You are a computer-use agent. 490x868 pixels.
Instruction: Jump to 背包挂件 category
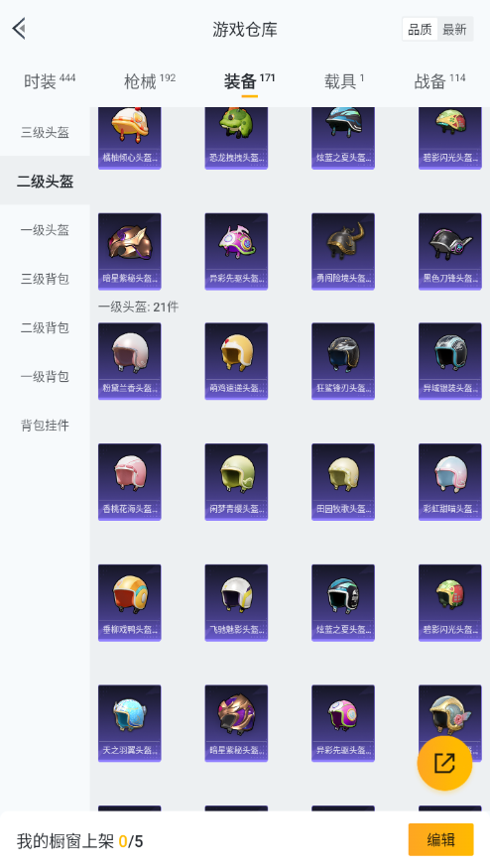(45, 426)
